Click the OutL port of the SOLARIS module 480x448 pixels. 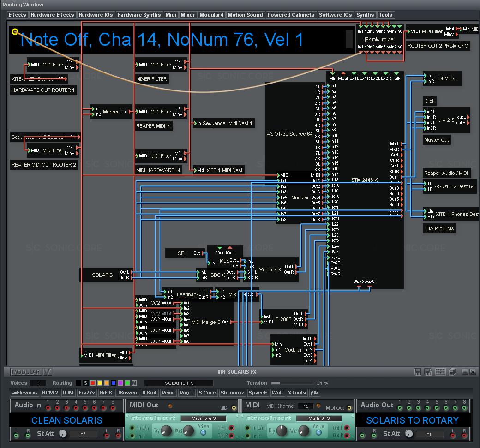(x=132, y=272)
